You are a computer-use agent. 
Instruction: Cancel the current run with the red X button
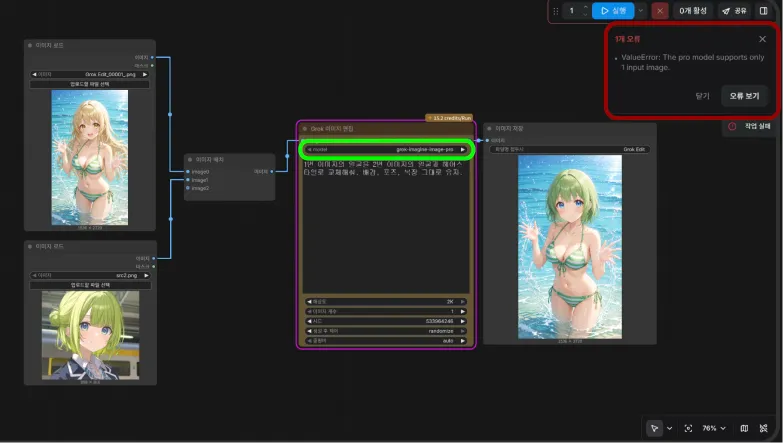point(660,10)
